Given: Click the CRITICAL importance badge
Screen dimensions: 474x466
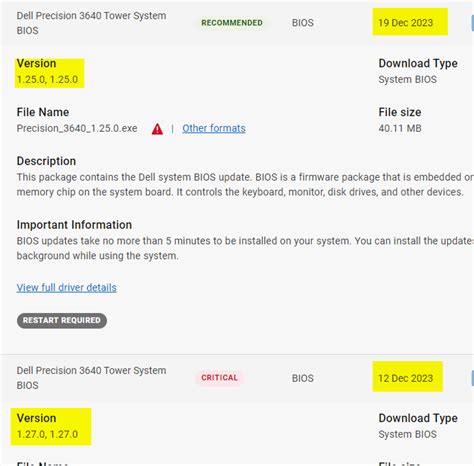Looking at the screenshot, I should [219, 378].
